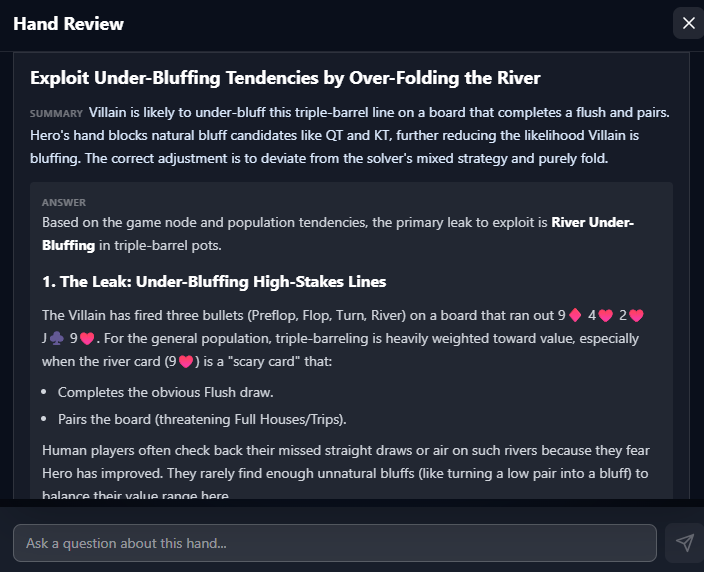Click the ANSWER label
704x572 pixels.
[64, 202]
